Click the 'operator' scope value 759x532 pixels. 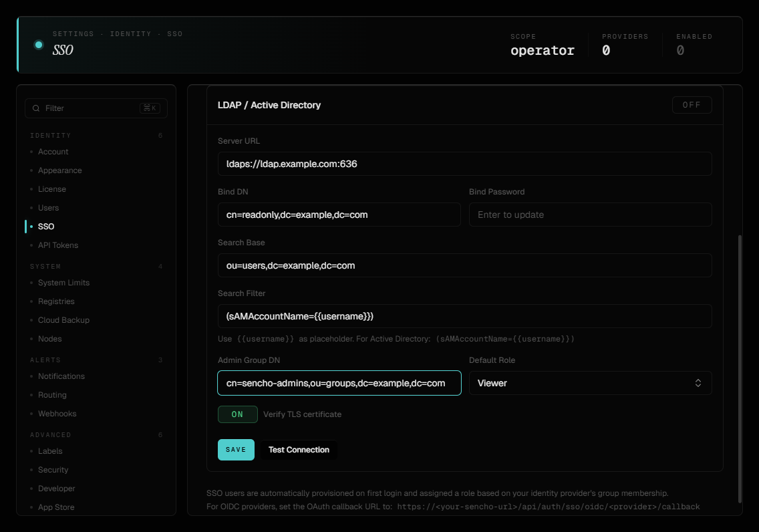pos(542,50)
